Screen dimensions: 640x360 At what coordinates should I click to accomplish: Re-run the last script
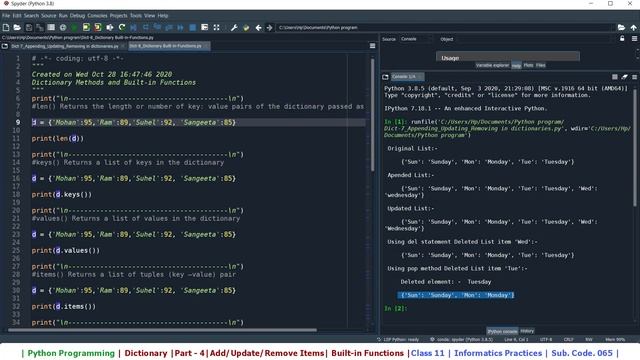122,27
